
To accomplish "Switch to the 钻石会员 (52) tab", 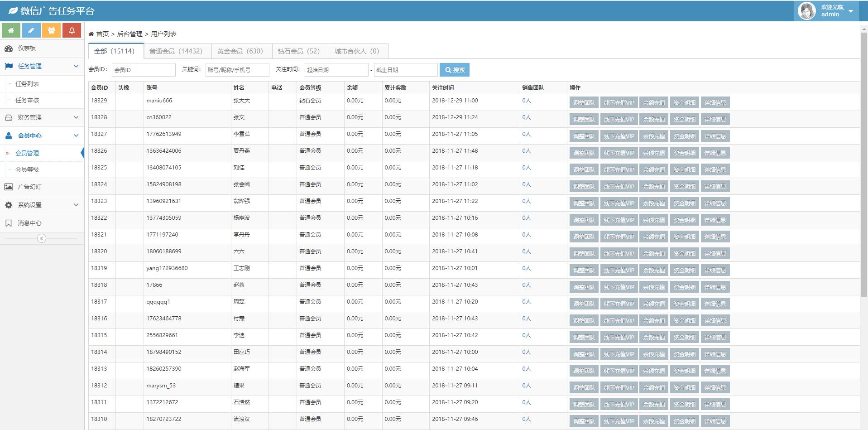I will click(298, 51).
